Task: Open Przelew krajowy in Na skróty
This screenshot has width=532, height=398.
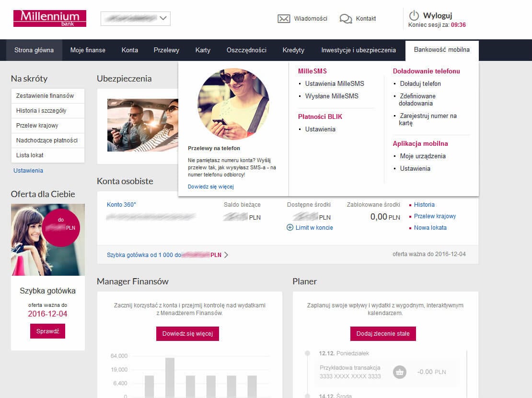Action: click(47, 126)
